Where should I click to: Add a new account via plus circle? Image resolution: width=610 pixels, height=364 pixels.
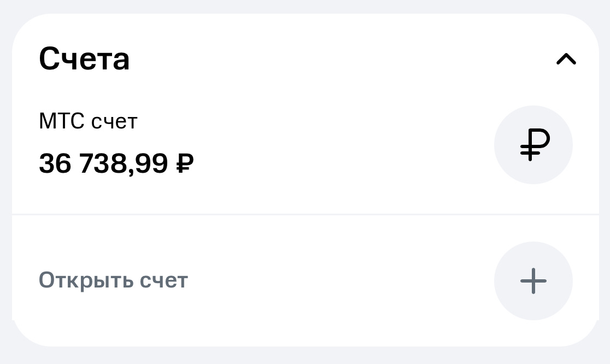click(x=533, y=281)
